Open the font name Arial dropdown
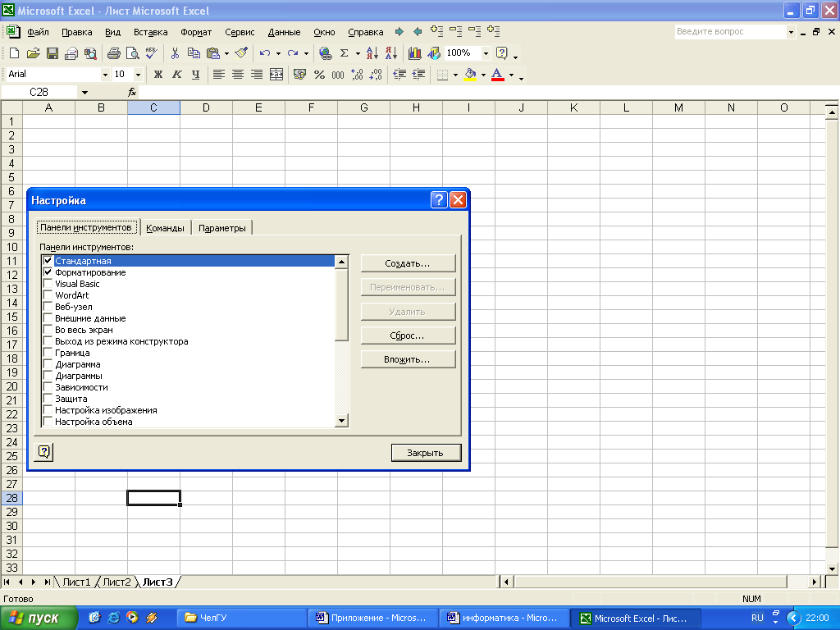Image resolution: width=840 pixels, height=630 pixels. (x=105, y=75)
